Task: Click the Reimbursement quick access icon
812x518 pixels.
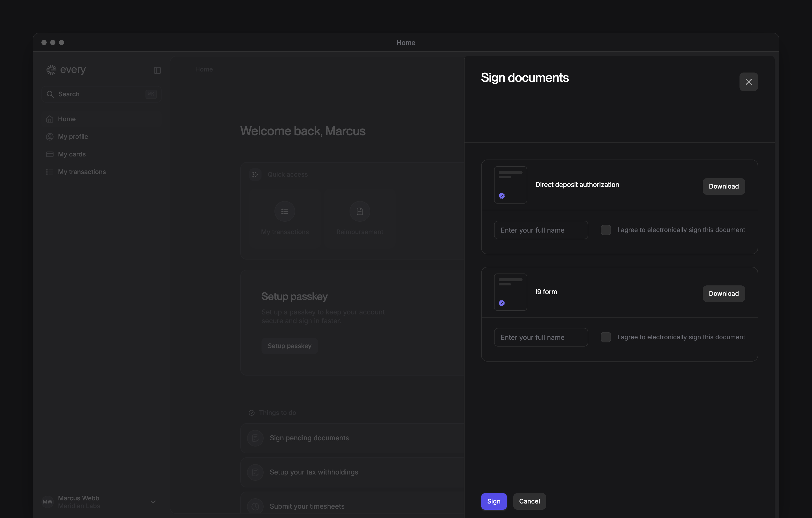Action: tap(359, 211)
